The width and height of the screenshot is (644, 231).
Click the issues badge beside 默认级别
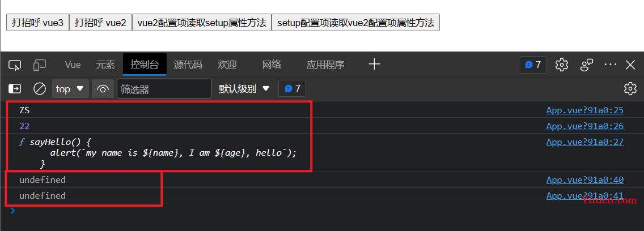(x=292, y=89)
